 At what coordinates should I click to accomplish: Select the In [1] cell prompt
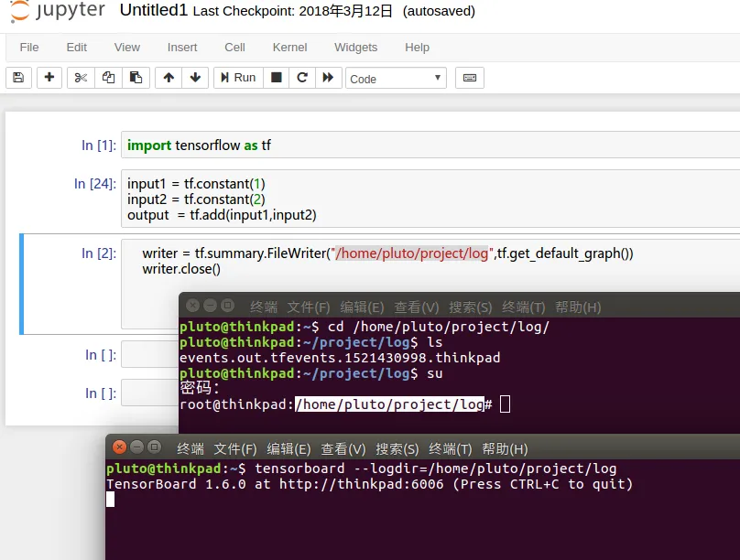point(99,145)
